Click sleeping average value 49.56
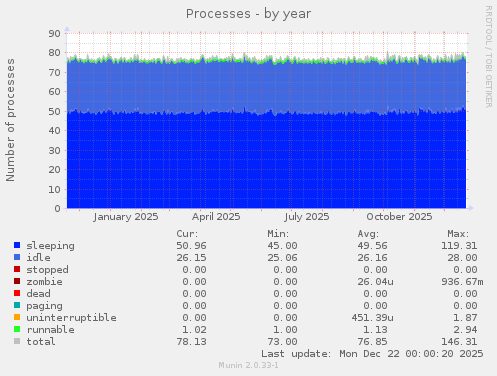497x376 pixels. [x=373, y=246]
